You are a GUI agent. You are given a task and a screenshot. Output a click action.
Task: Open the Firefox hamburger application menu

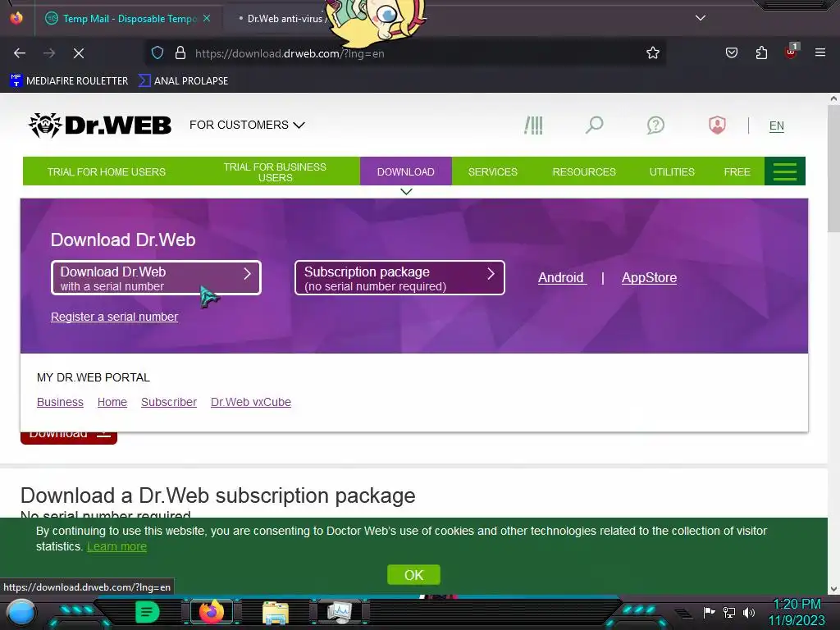(x=820, y=52)
